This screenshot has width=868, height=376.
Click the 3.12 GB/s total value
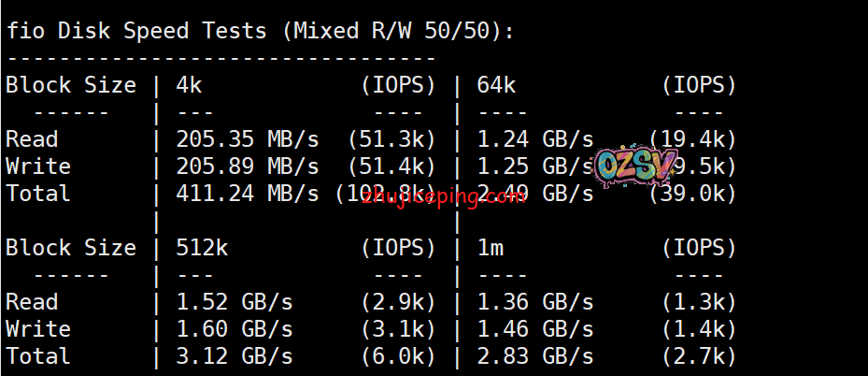tap(235, 356)
